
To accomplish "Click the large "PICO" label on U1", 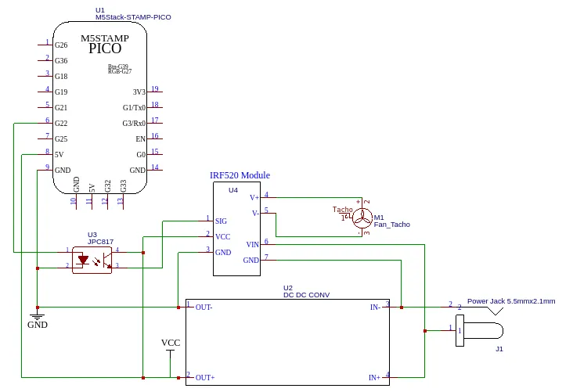I will pyautogui.click(x=105, y=49).
